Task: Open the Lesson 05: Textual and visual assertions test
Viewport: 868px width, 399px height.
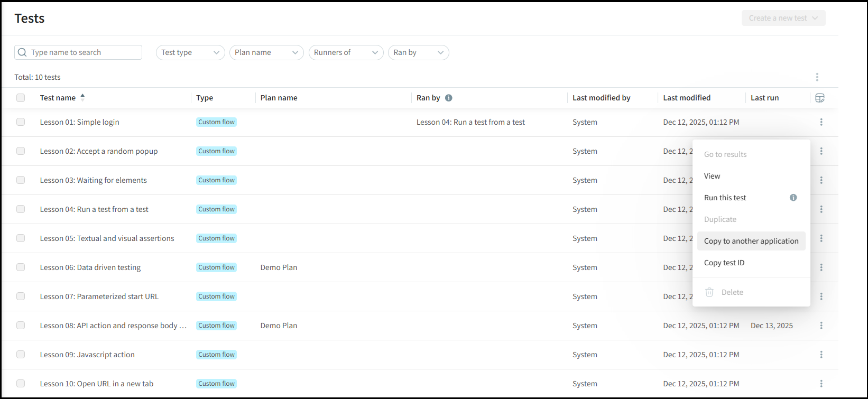Action: tap(107, 238)
